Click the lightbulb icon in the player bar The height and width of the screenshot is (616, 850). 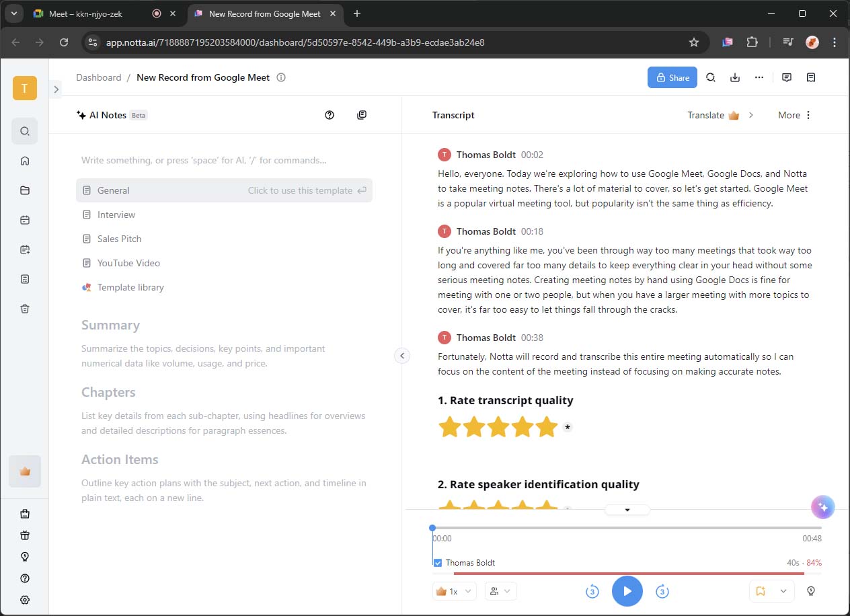click(811, 591)
